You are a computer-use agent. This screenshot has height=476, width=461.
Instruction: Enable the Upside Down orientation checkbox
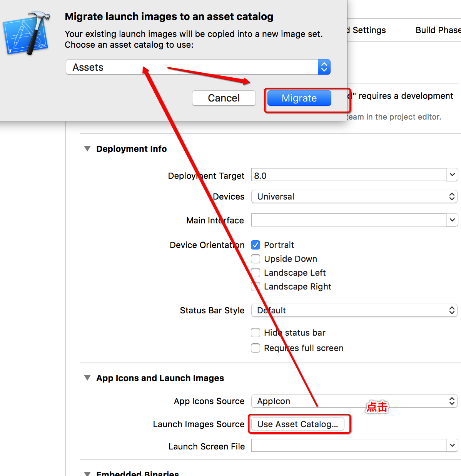point(256,259)
